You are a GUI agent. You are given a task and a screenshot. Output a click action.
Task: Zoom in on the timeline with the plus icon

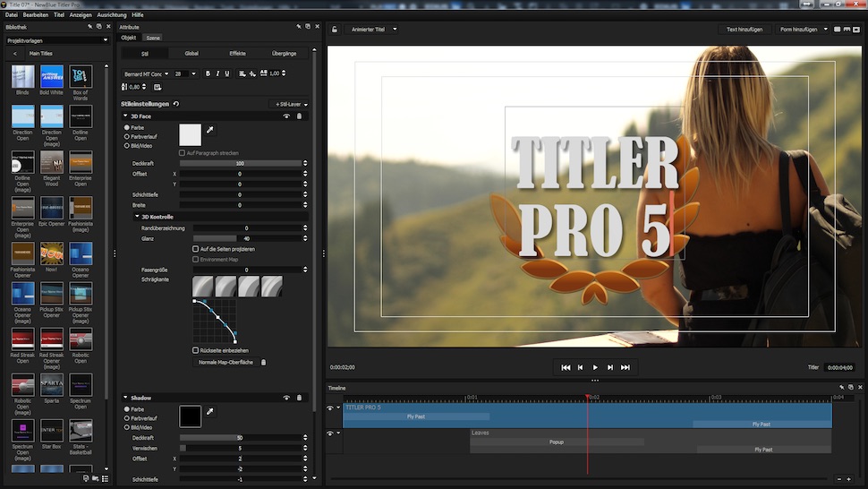847,479
